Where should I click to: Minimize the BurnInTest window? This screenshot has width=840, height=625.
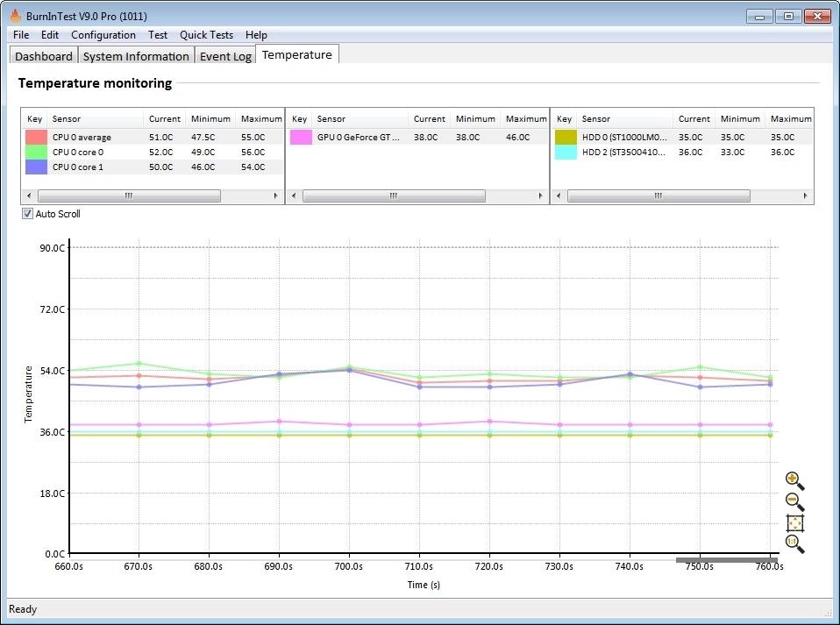pos(759,16)
